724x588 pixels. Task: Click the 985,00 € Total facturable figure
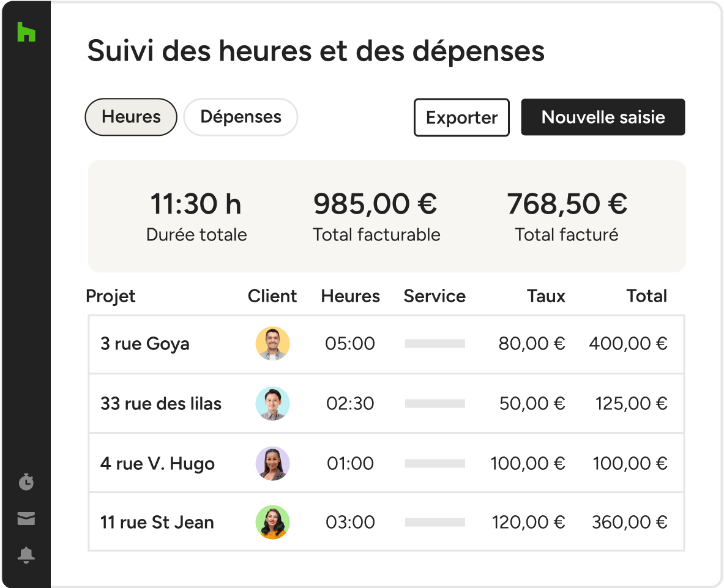[376, 204]
